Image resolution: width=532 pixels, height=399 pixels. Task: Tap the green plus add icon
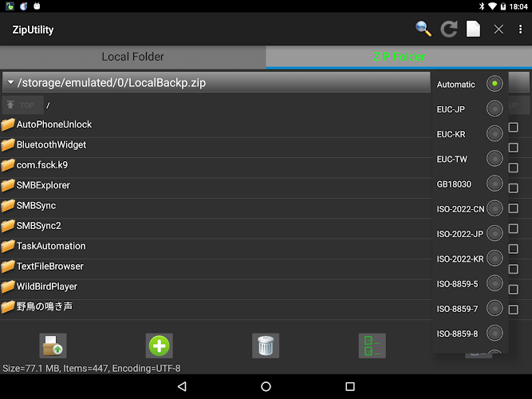tap(160, 346)
